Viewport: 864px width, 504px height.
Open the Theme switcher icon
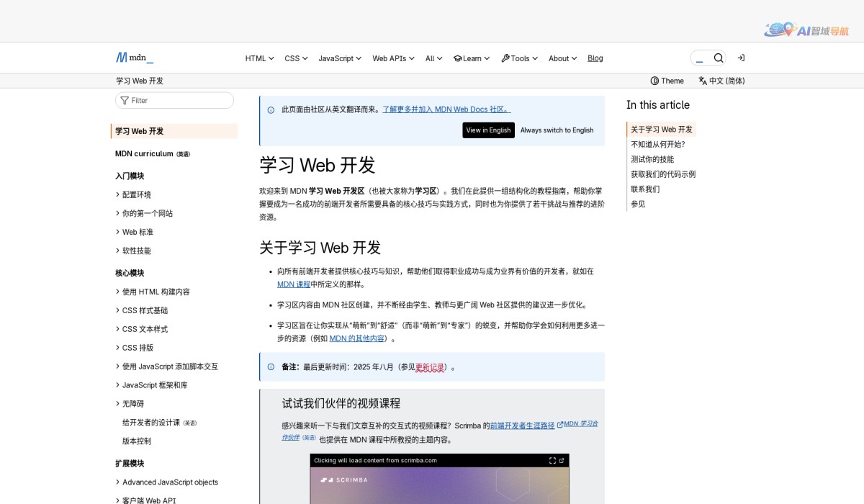pos(655,81)
